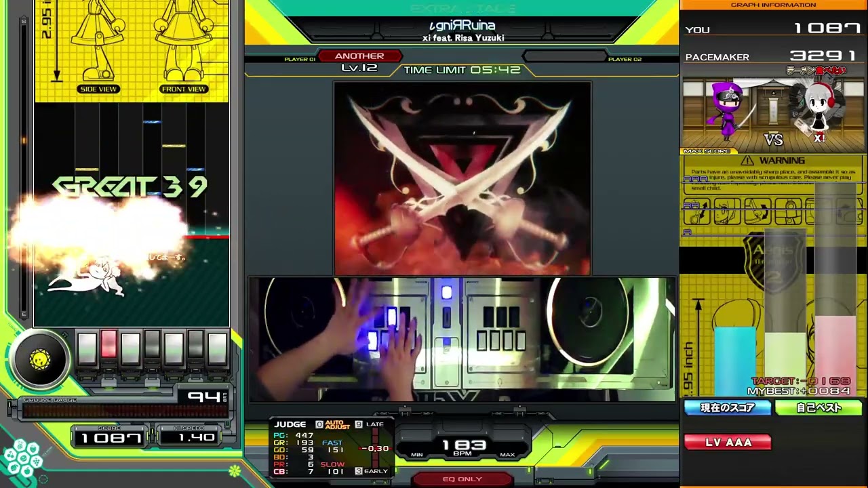This screenshot has width=868, height=488.
Task: Click the EQ ONLY button
Action: tap(462, 479)
